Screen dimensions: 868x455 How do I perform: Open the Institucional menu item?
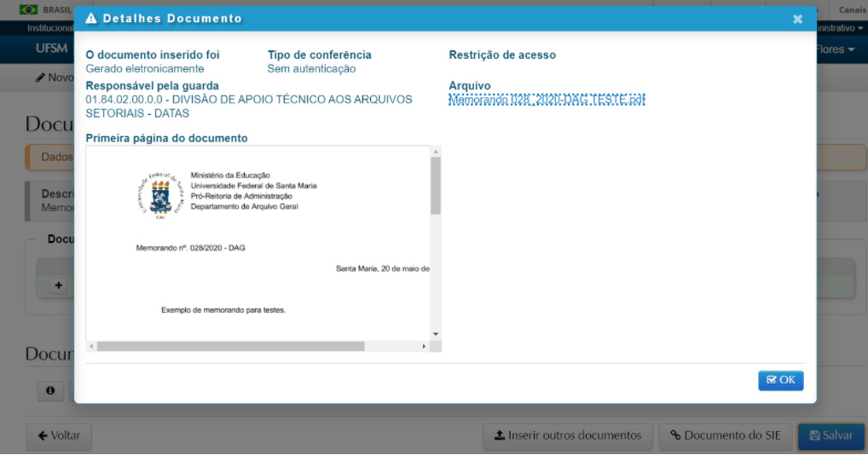(x=49, y=28)
